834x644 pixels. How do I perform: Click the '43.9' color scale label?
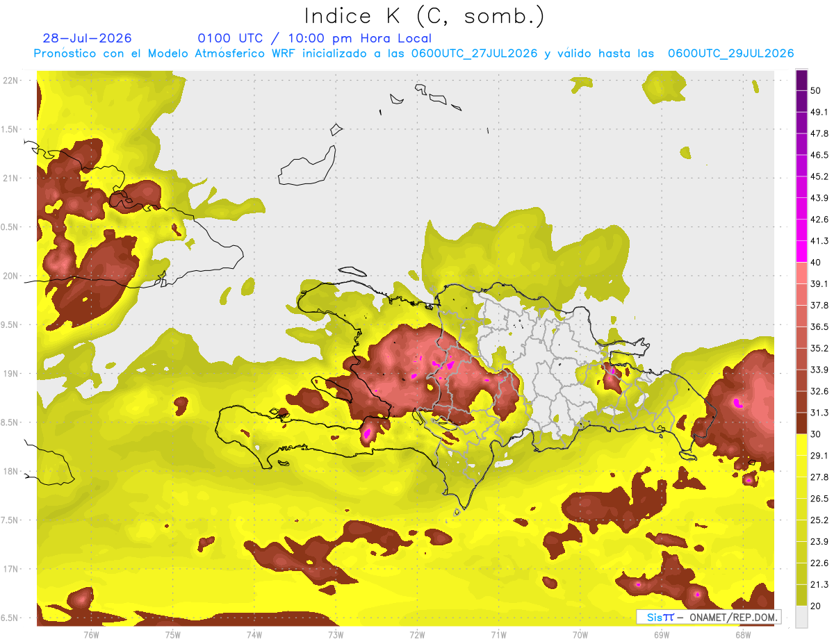pos(819,198)
